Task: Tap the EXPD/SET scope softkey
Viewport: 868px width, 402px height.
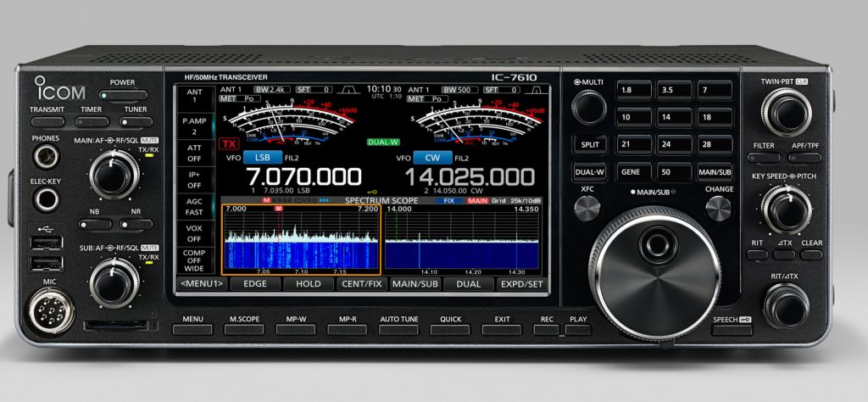Action: click(521, 283)
